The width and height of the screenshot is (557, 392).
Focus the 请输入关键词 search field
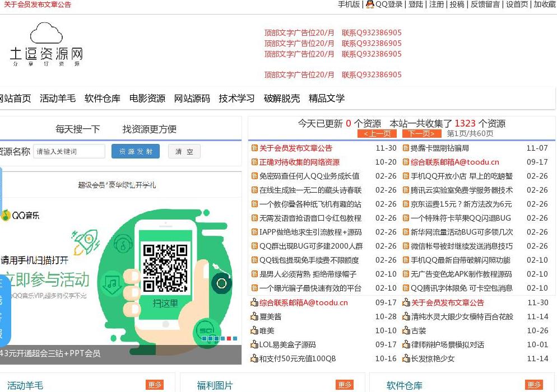(69, 152)
